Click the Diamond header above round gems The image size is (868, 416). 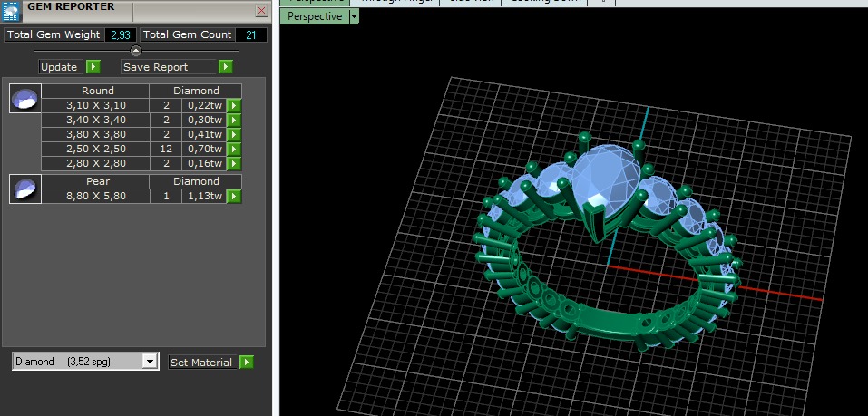196,91
